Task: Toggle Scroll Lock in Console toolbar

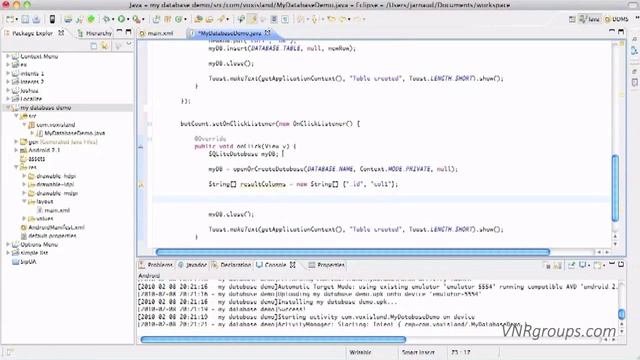Action: pyautogui.click(x=558, y=265)
